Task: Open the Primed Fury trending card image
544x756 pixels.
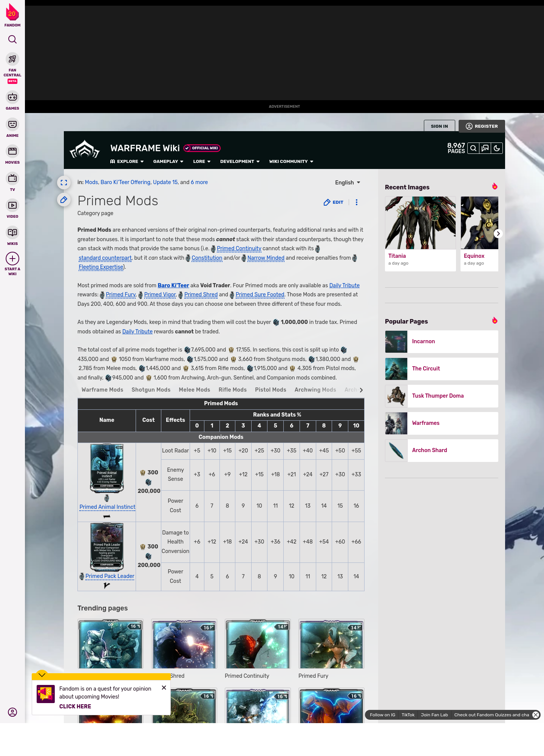Action: point(331,644)
